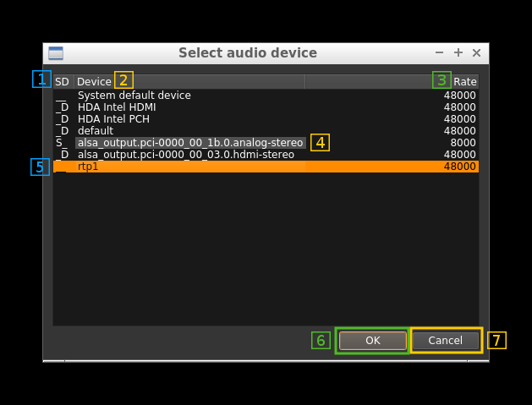This screenshot has width=532, height=405.
Task: Pick the device named default
Action: pyautogui.click(x=95, y=131)
